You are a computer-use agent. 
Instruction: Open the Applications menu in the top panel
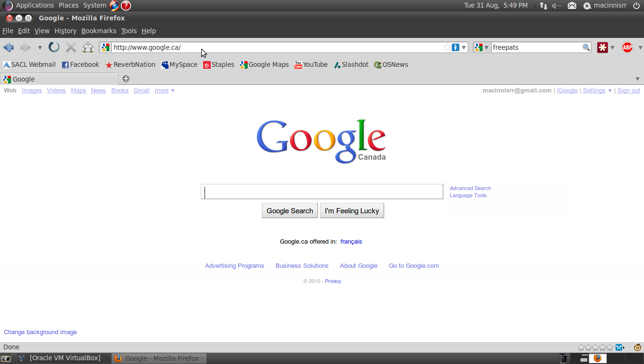click(x=35, y=5)
